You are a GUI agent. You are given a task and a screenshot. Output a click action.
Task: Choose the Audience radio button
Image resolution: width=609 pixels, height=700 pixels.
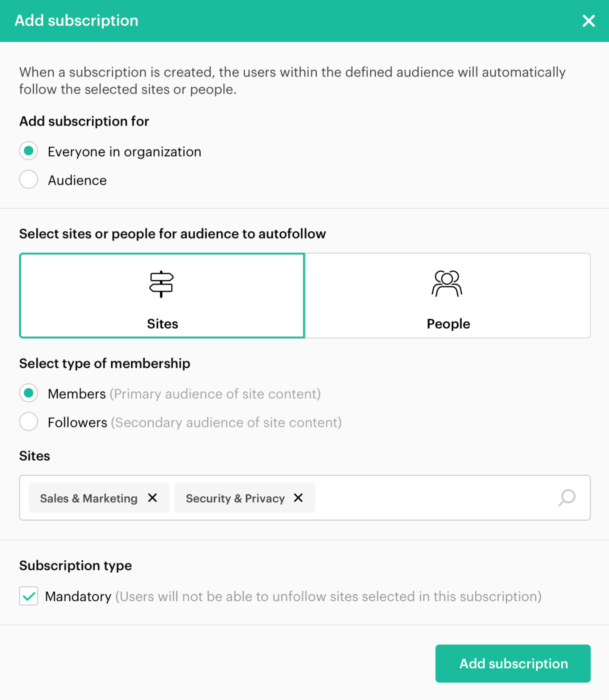(29, 179)
